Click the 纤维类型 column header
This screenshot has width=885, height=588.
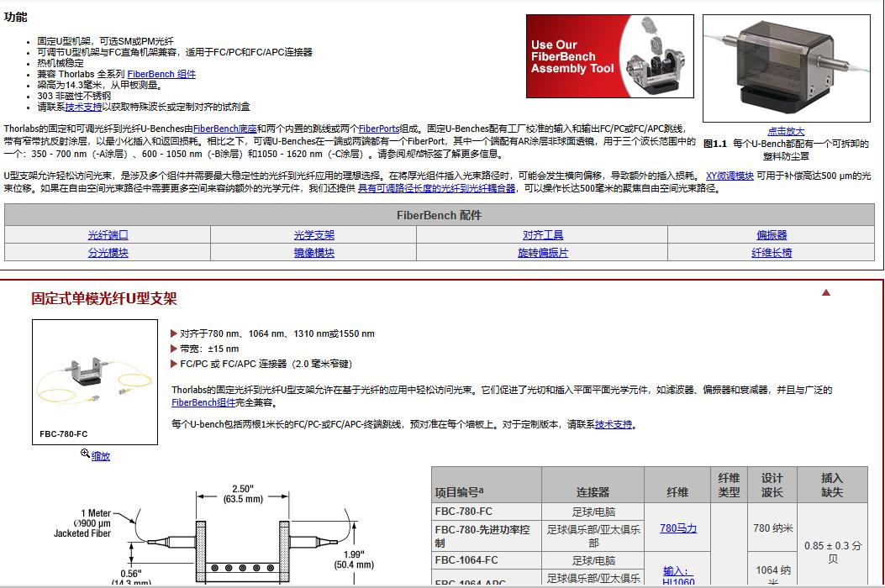click(x=730, y=485)
